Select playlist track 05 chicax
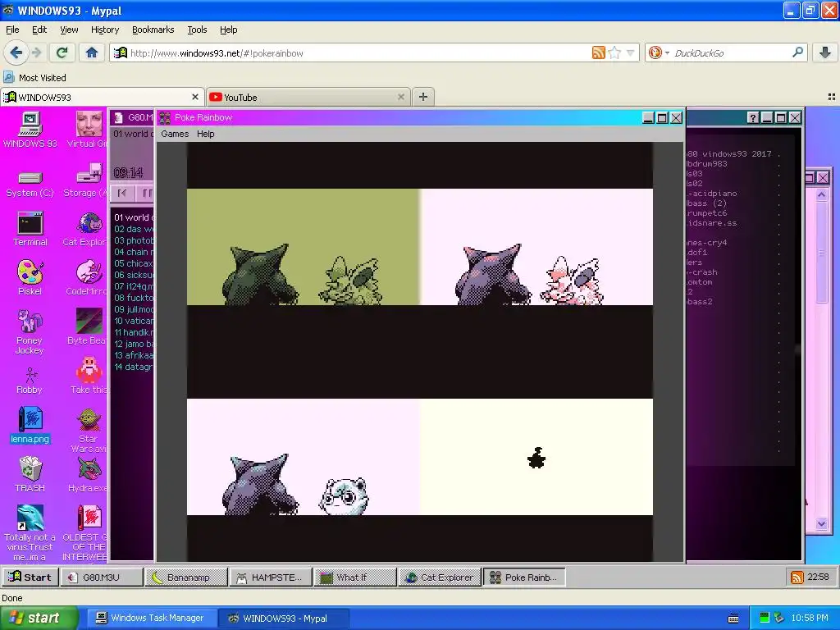 (x=134, y=263)
